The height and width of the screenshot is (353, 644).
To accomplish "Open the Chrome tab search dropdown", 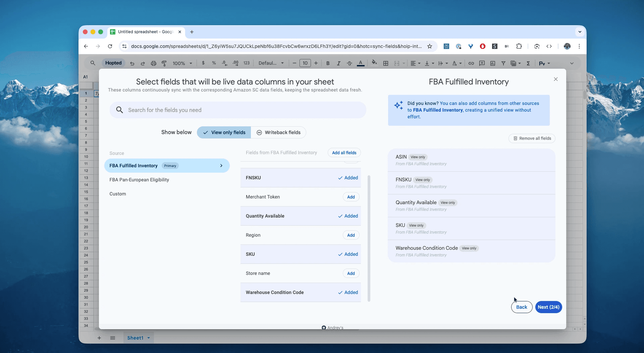I will (580, 32).
